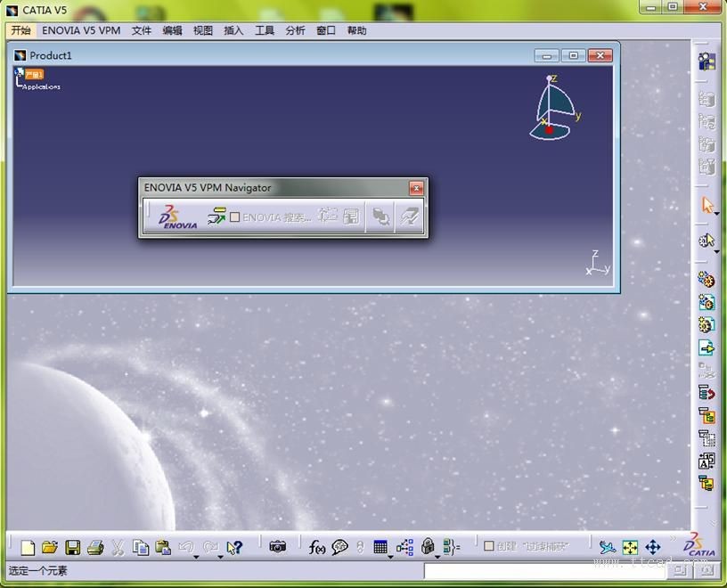The image size is (727, 588).
Task: Click the camera capture icon in the bottom toolbar
Action: 279,546
